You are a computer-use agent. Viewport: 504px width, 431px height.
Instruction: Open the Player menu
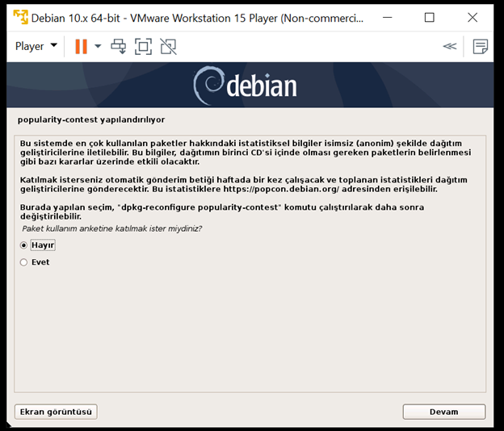36,46
